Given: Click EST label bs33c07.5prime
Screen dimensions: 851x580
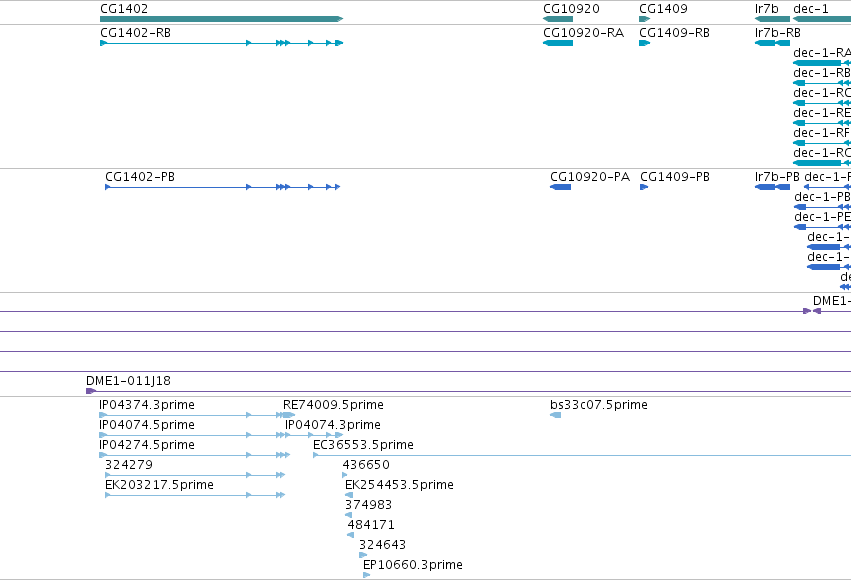Looking at the screenshot, I should (599, 405).
